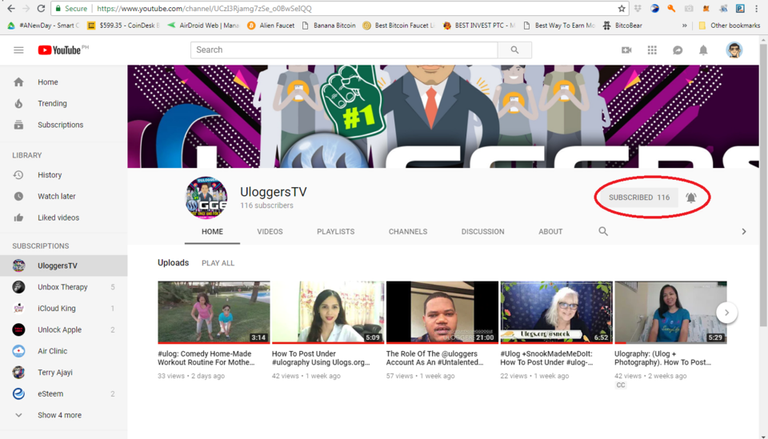This screenshot has height=439, width=768.
Task: Click the uploads carousel next arrow
Action: tap(727, 313)
